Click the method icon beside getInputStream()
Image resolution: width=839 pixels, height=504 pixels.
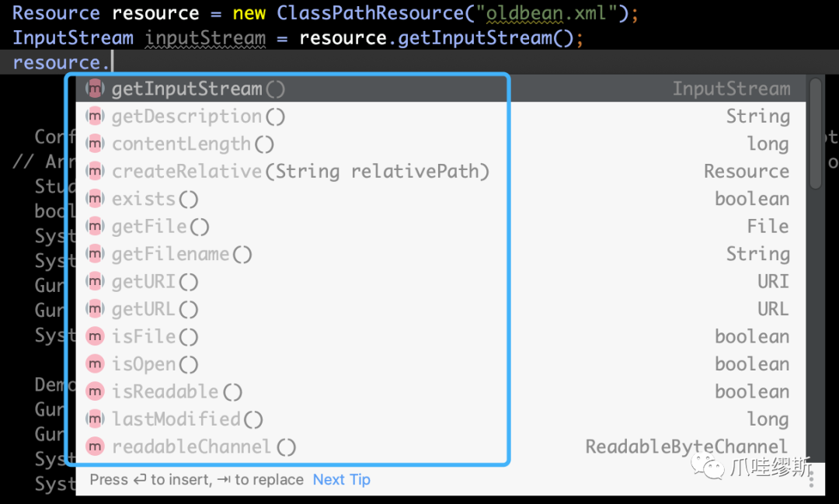pyautogui.click(x=95, y=89)
